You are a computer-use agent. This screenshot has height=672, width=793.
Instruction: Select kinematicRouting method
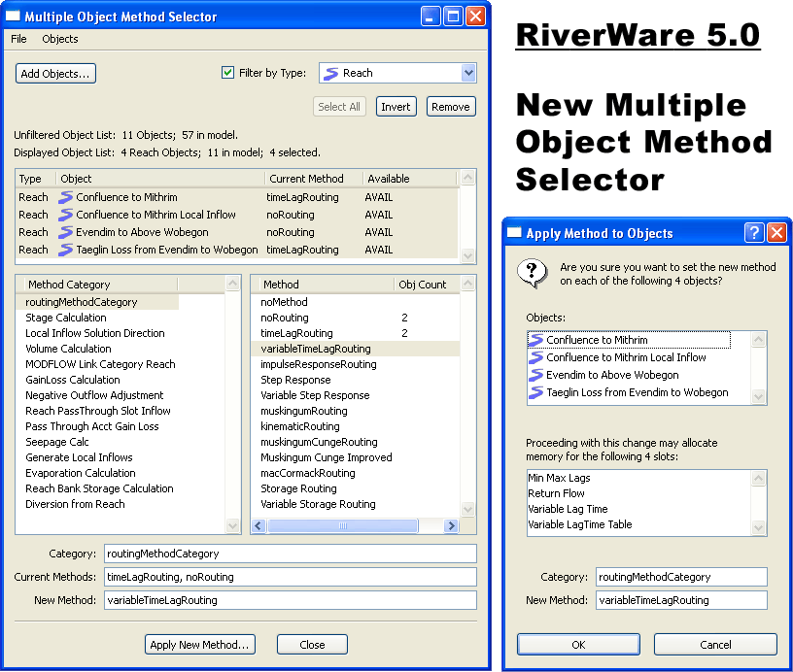coord(300,426)
